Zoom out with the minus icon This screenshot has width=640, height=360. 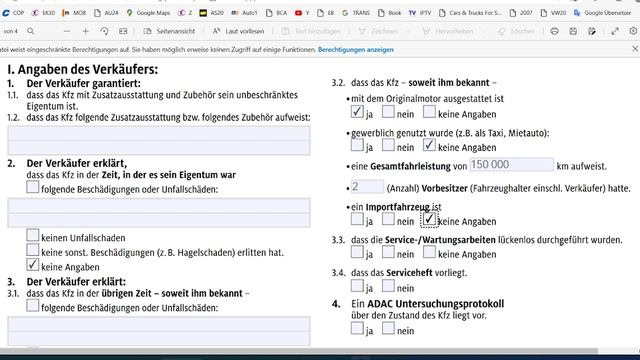coord(67,31)
